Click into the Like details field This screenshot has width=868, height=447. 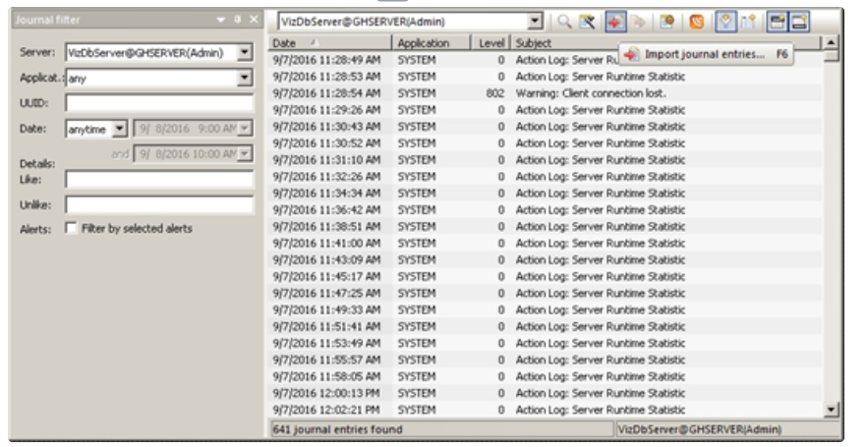tap(159, 179)
